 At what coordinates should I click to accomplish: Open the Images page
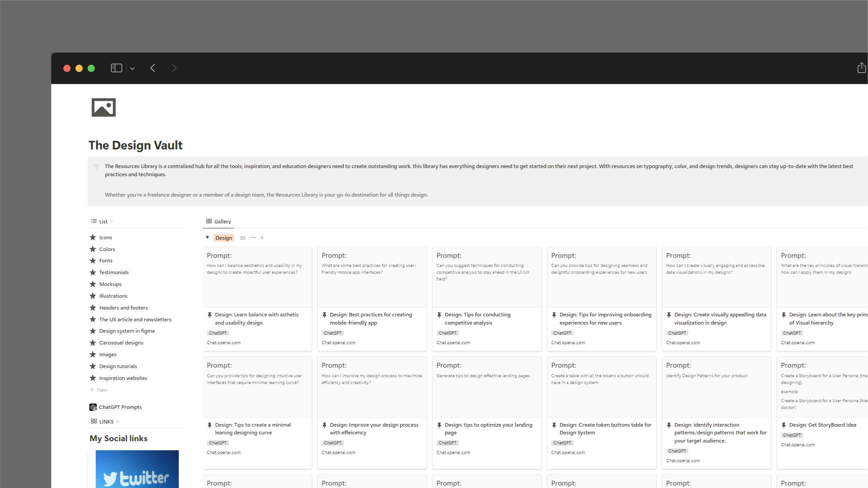pyautogui.click(x=108, y=355)
